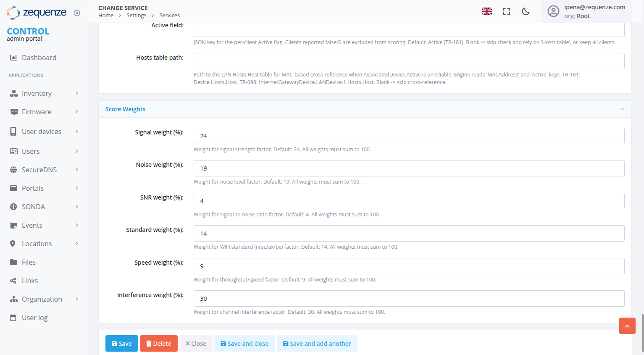
Task: Open Settings from the breadcrumb trail
Action: (136, 15)
